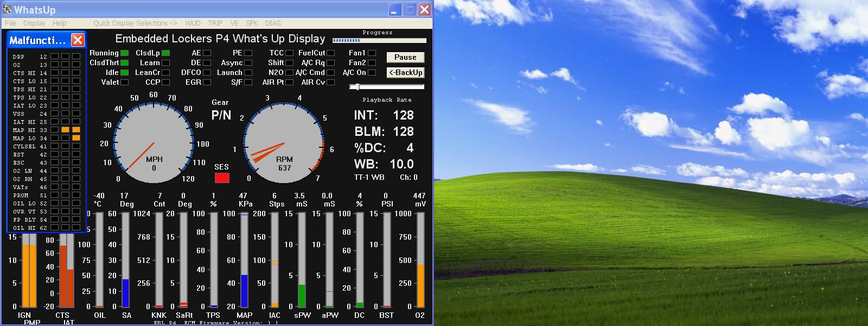Select the WUD quick display

(193, 23)
